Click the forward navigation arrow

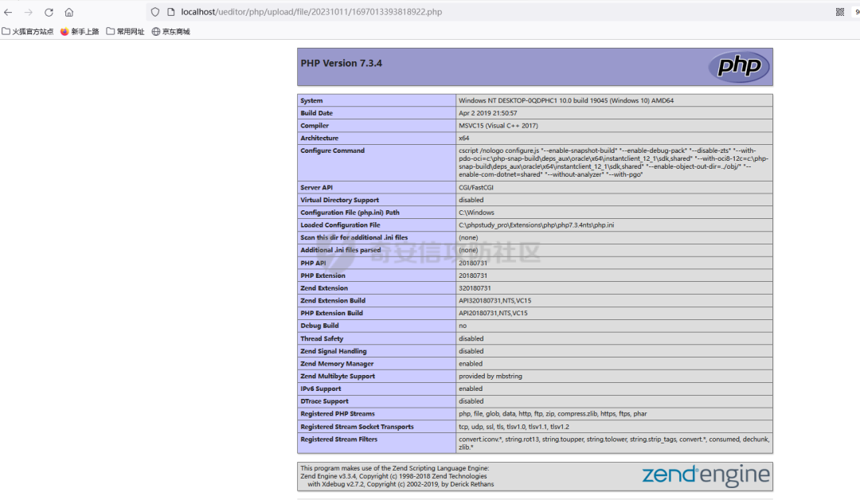[x=29, y=12]
